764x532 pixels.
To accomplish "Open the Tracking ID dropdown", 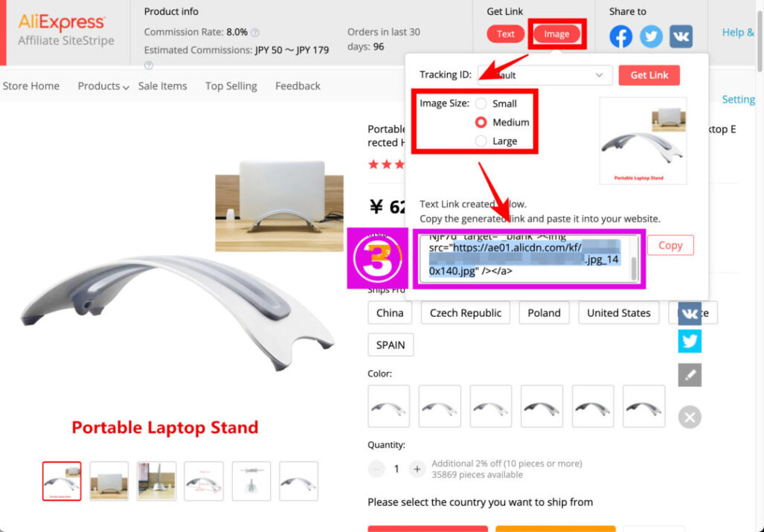I will tap(545, 75).
